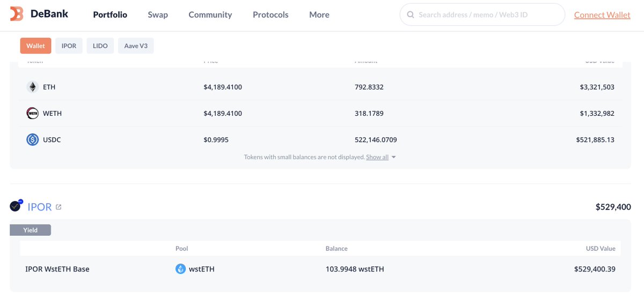
Task: Click Show all small balances link
Action: [x=377, y=157]
